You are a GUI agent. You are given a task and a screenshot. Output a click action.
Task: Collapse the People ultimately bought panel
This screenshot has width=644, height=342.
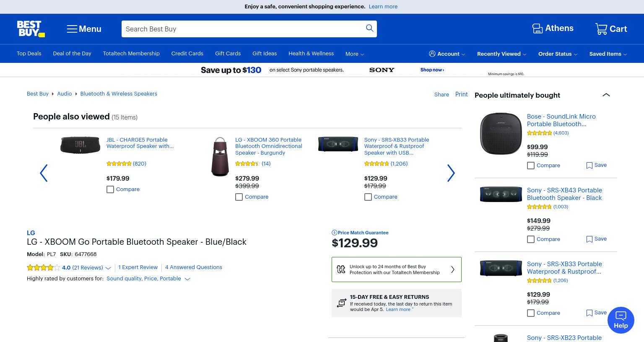(x=606, y=95)
